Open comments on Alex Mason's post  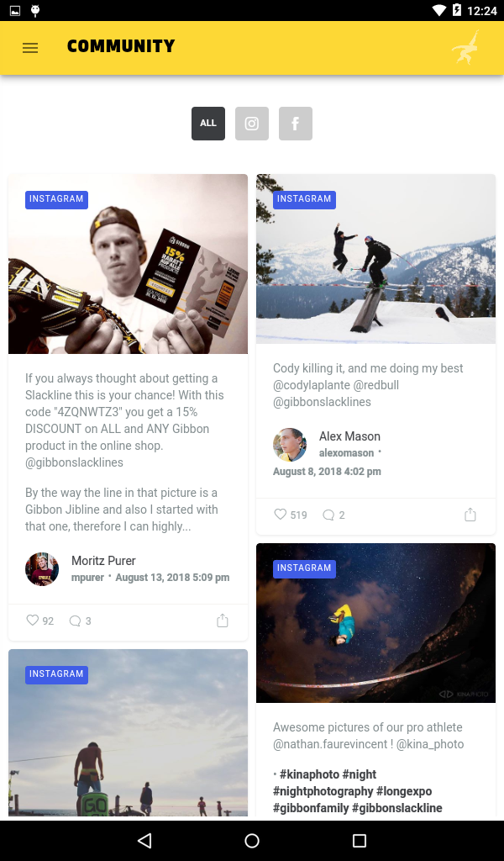pos(328,515)
